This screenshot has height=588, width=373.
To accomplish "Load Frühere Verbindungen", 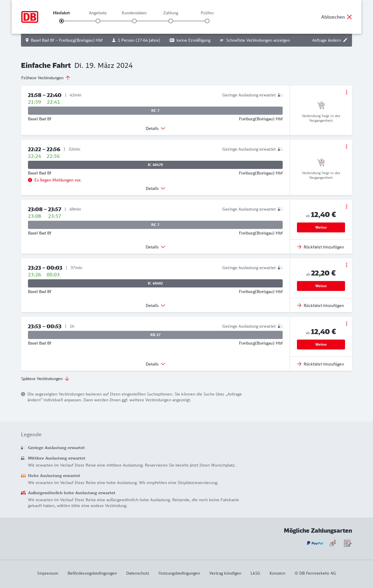I will tap(45, 78).
